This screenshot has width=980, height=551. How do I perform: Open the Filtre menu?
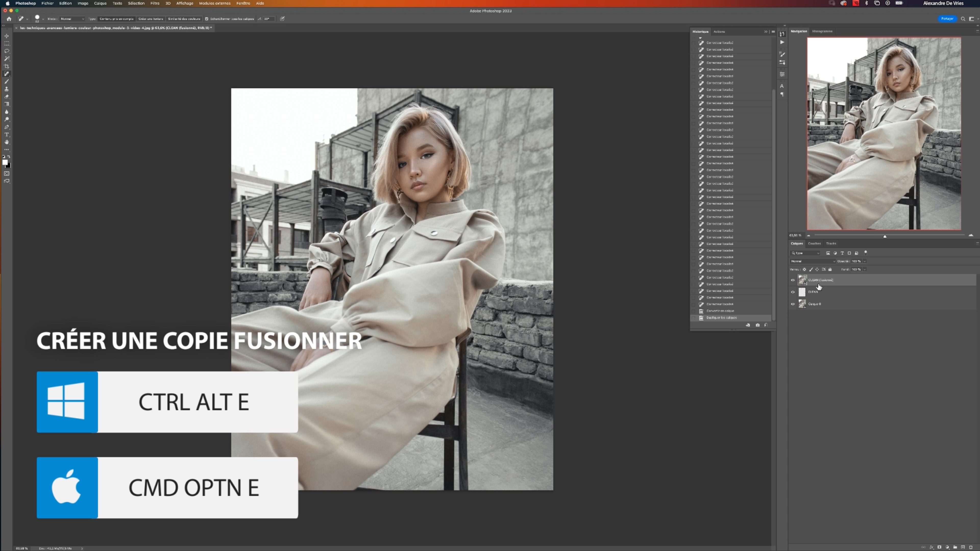[x=155, y=3]
